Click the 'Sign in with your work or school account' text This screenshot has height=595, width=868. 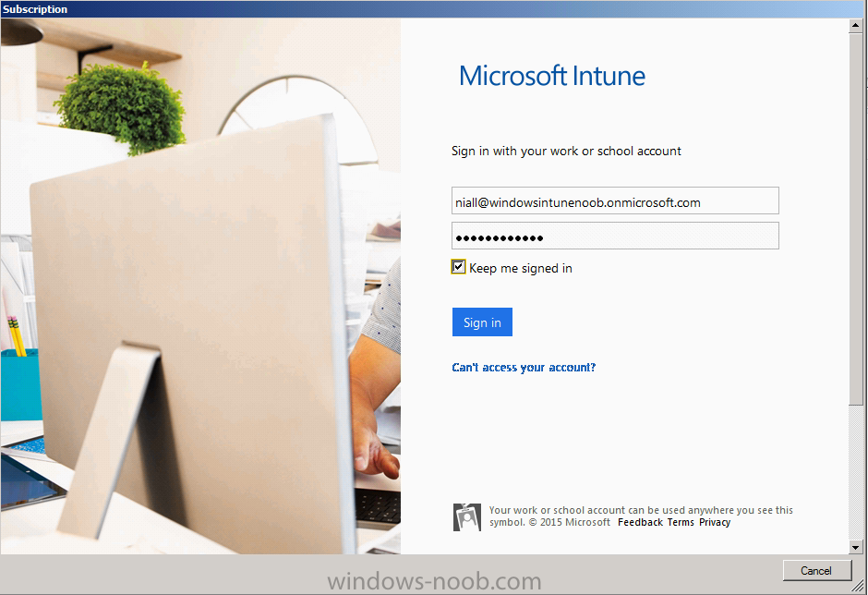(566, 152)
